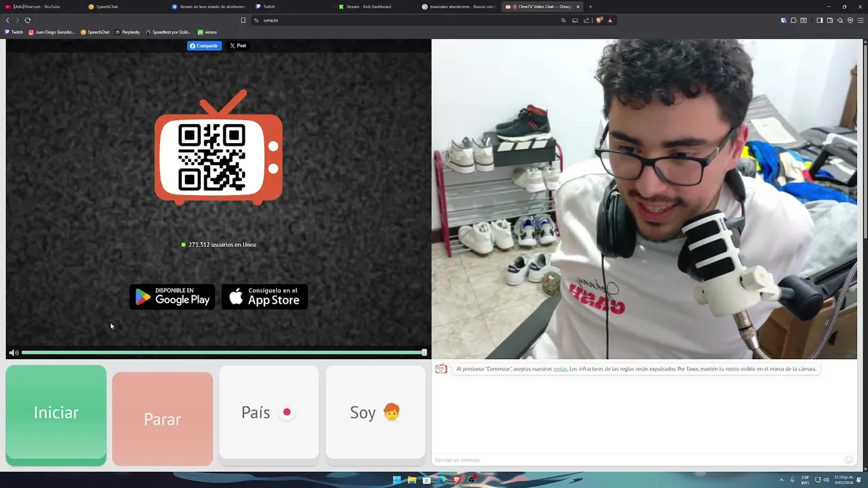The image size is (868, 488).
Task: Switch to the Vivarium YouTube tab
Action: coord(41,7)
